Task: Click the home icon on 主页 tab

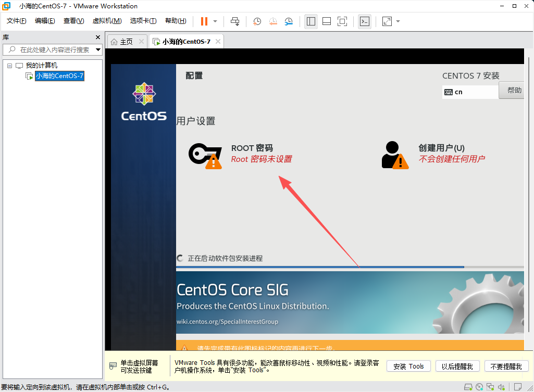Action: (x=114, y=42)
